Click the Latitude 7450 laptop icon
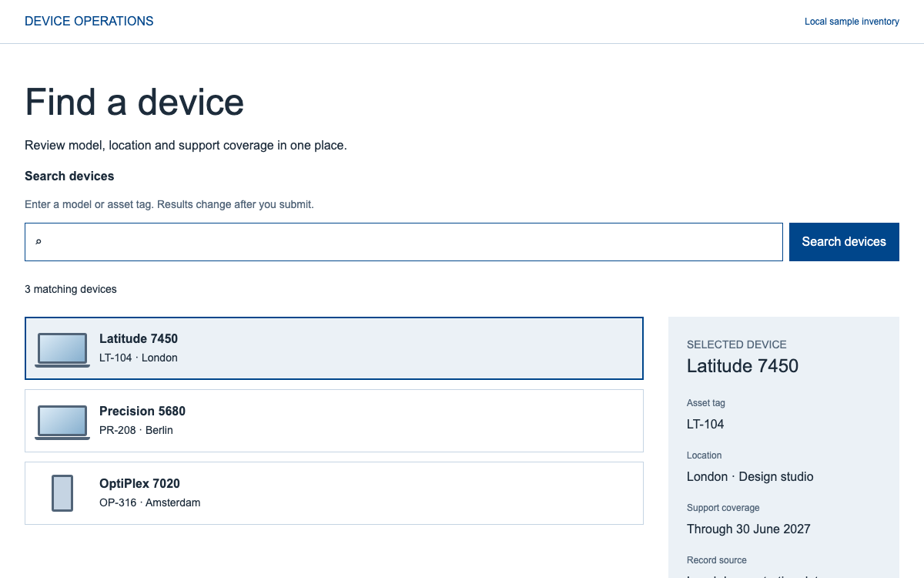924x578 pixels. coord(62,350)
